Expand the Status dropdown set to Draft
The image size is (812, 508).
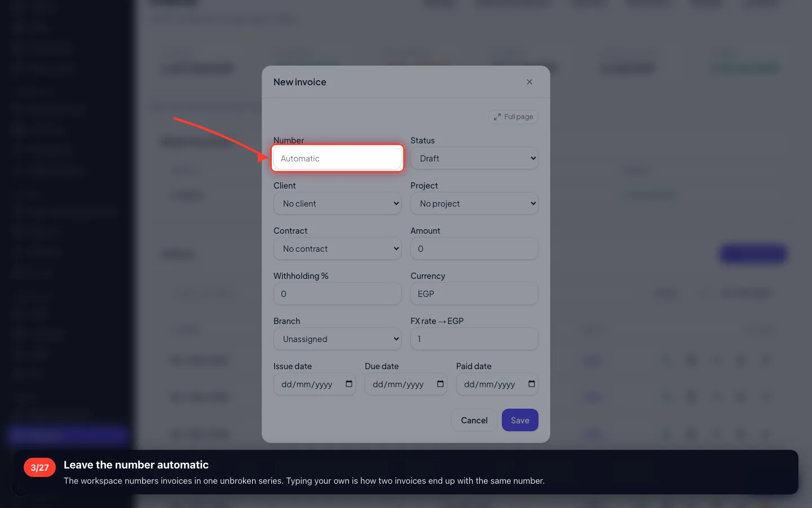point(474,159)
